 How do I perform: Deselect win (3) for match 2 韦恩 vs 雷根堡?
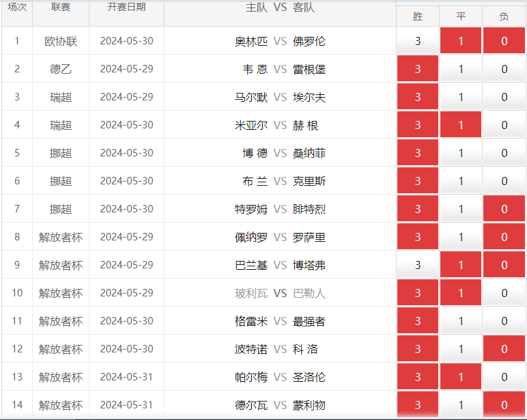(x=418, y=68)
